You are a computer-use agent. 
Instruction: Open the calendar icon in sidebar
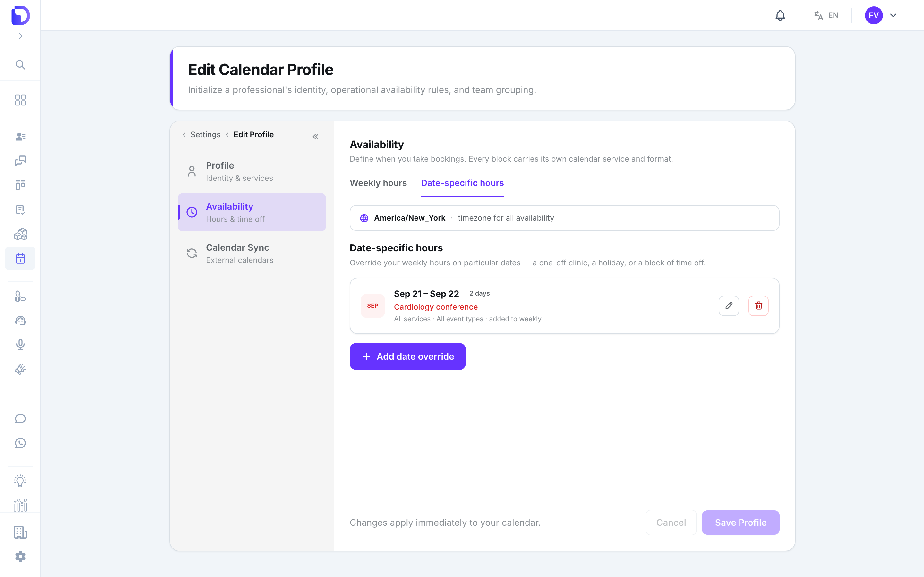(x=20, y=258)
